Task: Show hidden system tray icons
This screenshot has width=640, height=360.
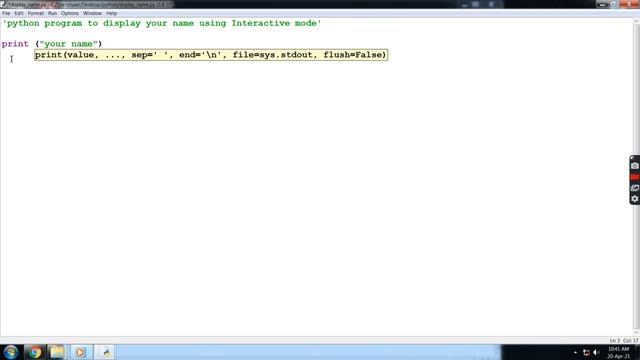Action: [x=575, y=352]
